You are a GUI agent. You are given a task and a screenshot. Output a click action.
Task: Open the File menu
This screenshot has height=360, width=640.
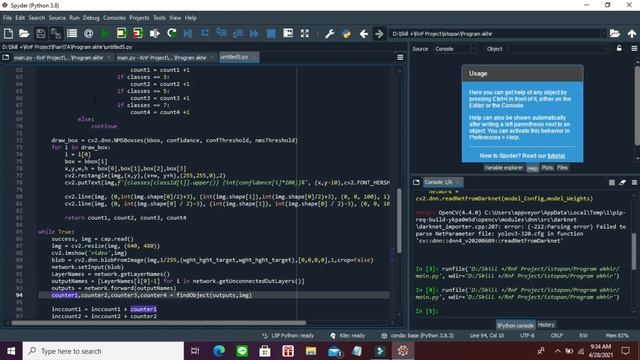click(7, 18)
